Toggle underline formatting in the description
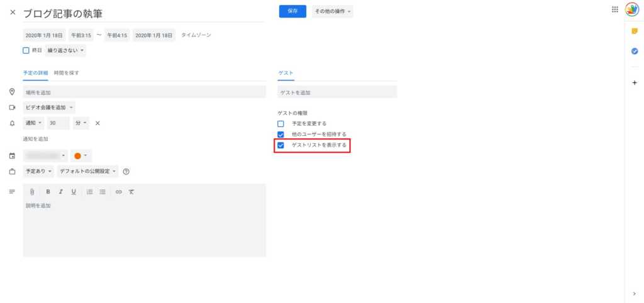644x303 pixels. click(74, 192)
